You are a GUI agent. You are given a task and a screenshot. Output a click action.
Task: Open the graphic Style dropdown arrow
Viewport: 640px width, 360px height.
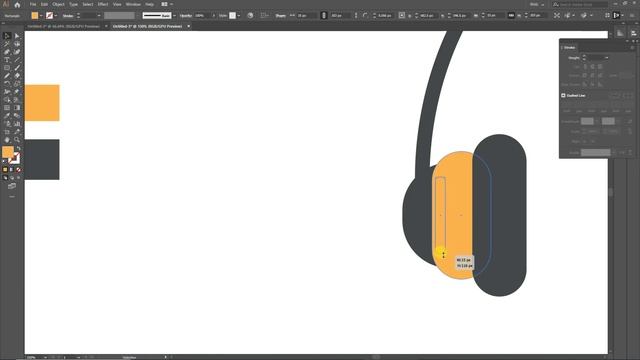pyautogui.click(x=239, y=16)
